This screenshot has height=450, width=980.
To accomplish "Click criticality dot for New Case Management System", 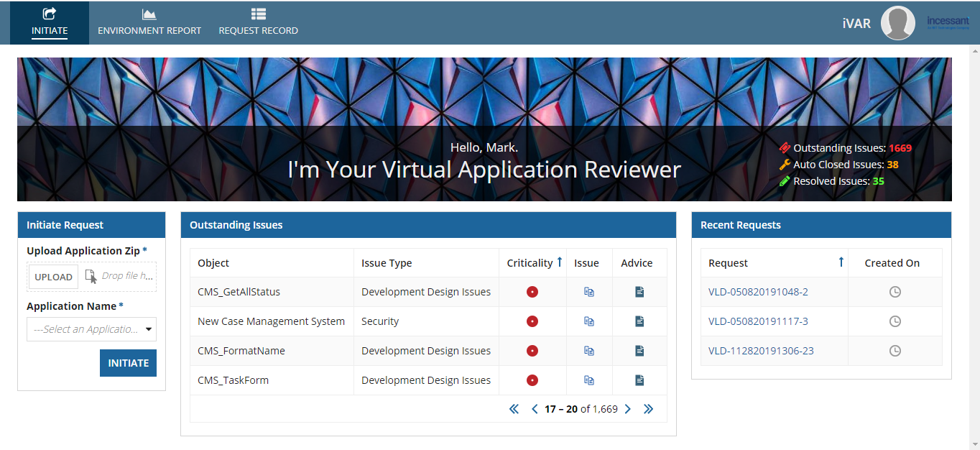I will (532, 321).
